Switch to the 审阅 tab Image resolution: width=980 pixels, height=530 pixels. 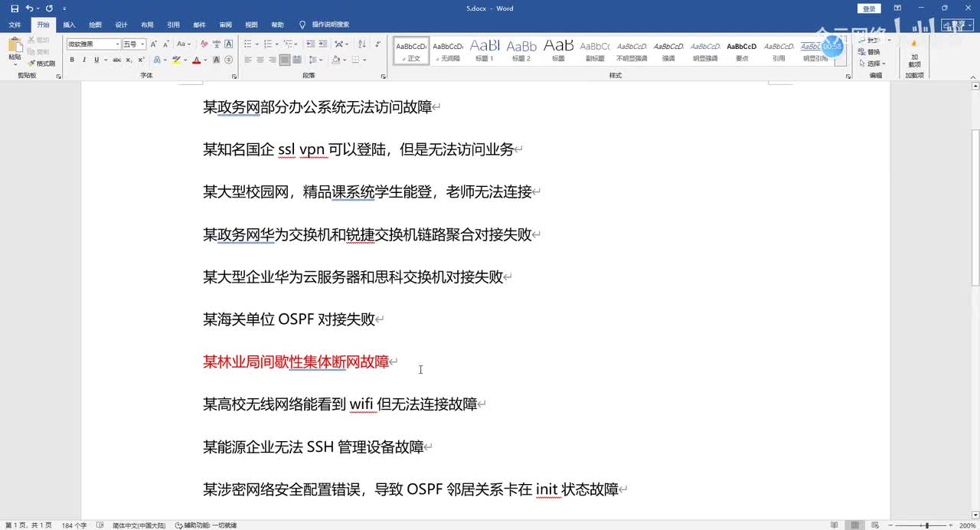(225, 25)
